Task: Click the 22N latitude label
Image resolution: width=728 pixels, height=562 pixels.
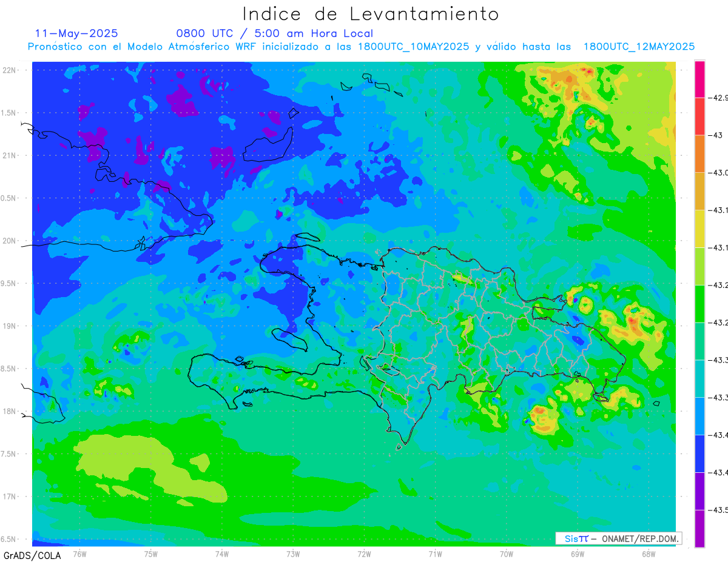Action: tap(9, 70)
